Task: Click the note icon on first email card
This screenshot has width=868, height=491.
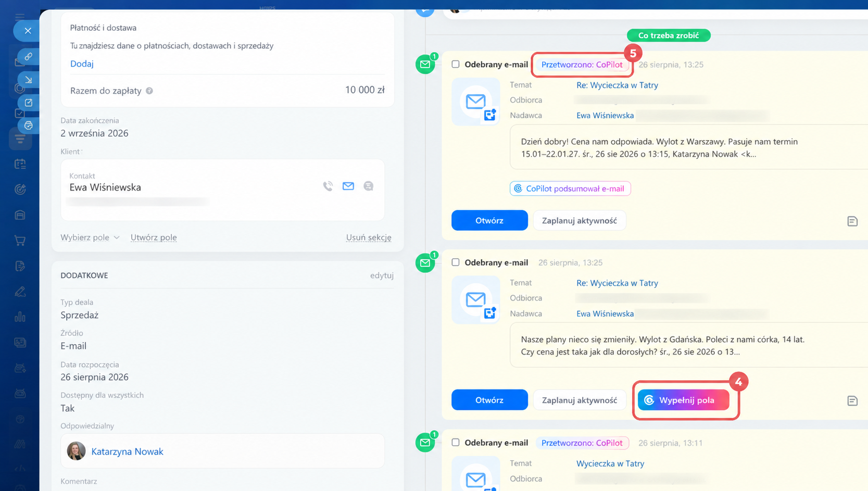Action: 852,221
